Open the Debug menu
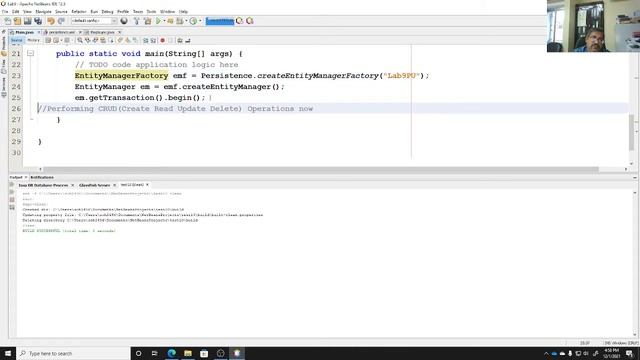This screenshot has width=640, height=360. 107,11
